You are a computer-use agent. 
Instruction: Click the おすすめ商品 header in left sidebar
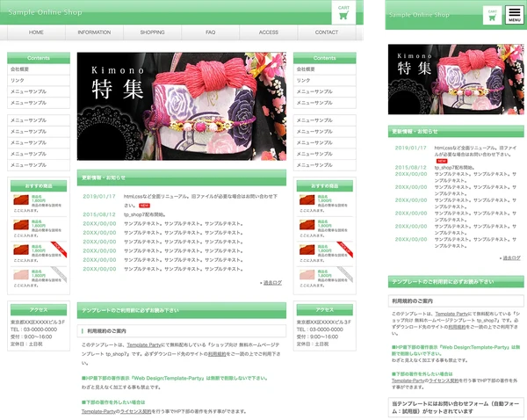click(39, 185)
